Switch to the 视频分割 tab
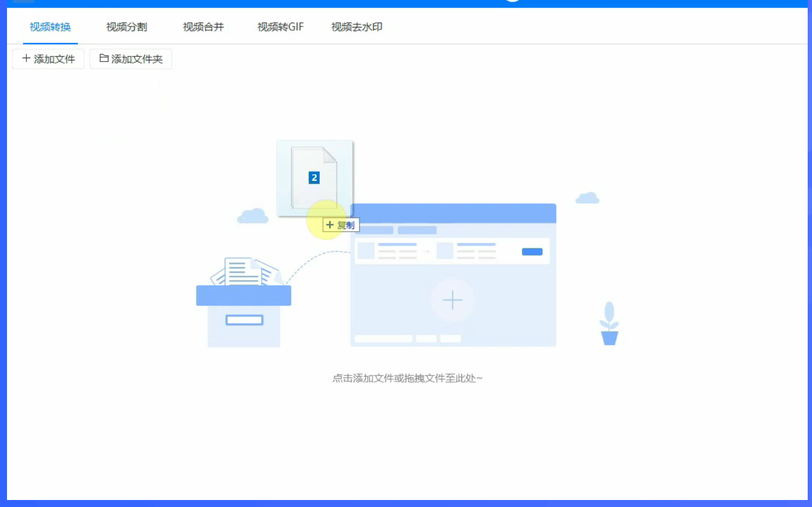 [x=126, y=27]
